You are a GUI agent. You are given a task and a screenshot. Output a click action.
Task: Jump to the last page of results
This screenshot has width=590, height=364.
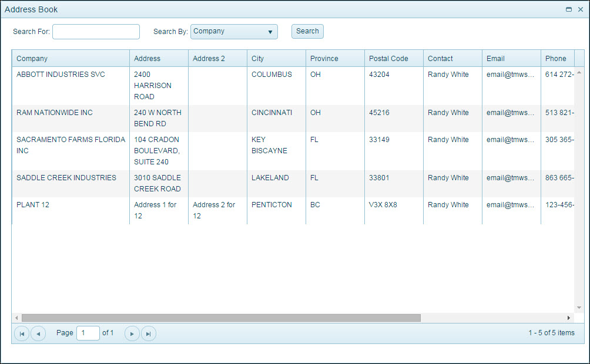[x=149, y=333]
